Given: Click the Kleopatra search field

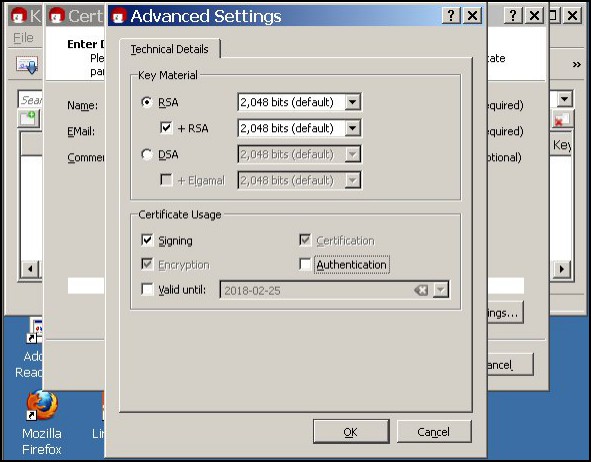Looking at the screenshot, I should pyautogui.click(x=30, y=100).
